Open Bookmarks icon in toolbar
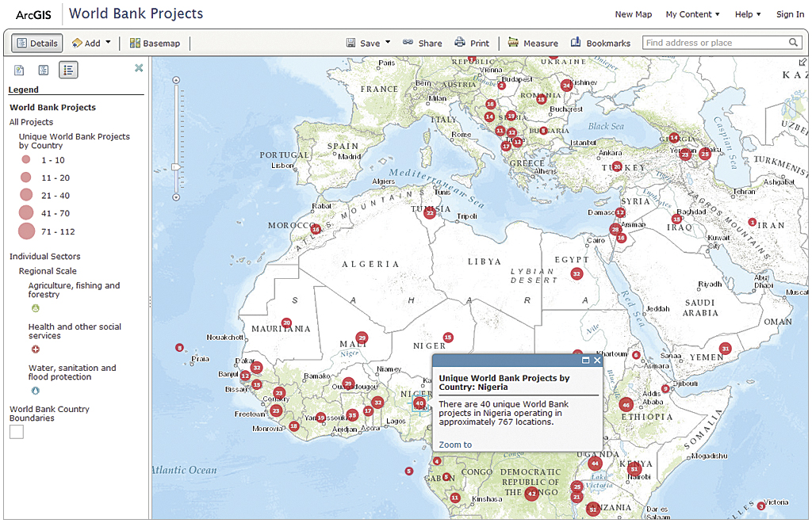This screenshot has height=523, width=812. pyautogui.click(x=576, y=43)
